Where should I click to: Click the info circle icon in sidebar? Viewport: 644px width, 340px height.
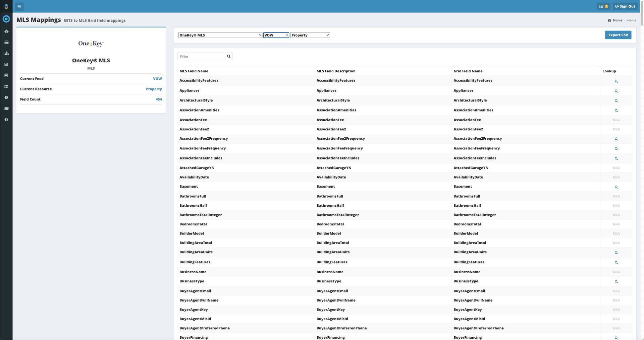6,97
